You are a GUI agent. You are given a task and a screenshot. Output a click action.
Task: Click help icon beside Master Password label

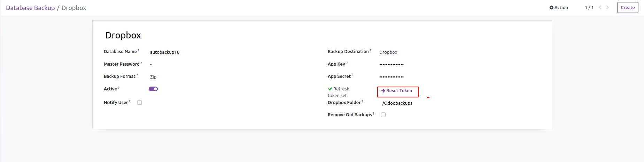141,63
